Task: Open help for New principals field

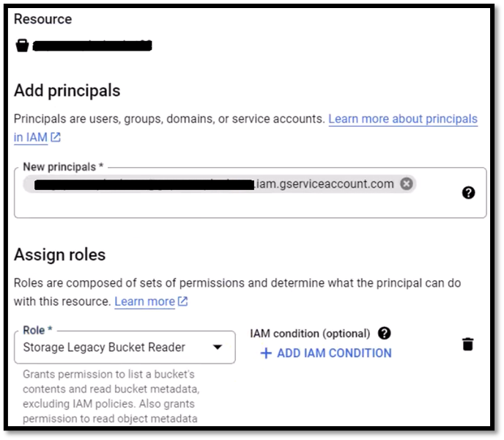Action: [x=468, y=193]
